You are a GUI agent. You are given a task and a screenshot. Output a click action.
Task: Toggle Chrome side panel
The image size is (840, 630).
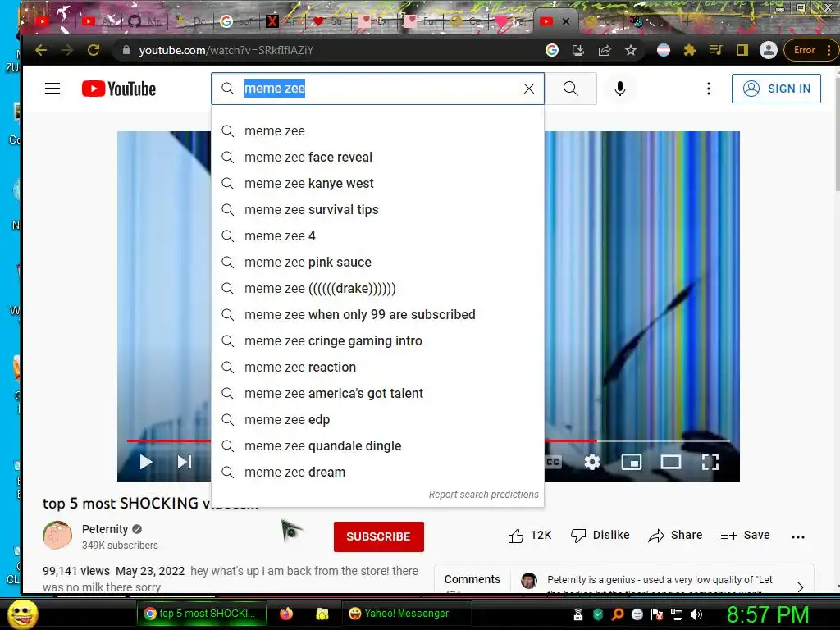742,50
